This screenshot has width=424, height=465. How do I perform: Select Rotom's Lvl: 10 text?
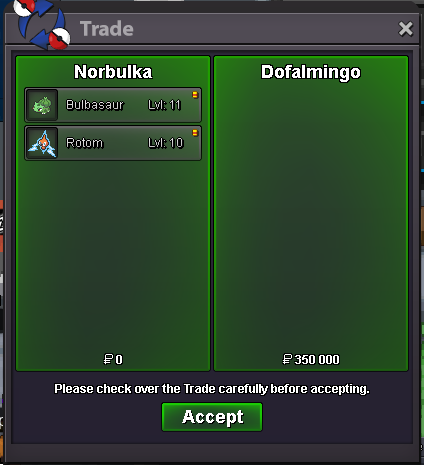click(166, 143)
